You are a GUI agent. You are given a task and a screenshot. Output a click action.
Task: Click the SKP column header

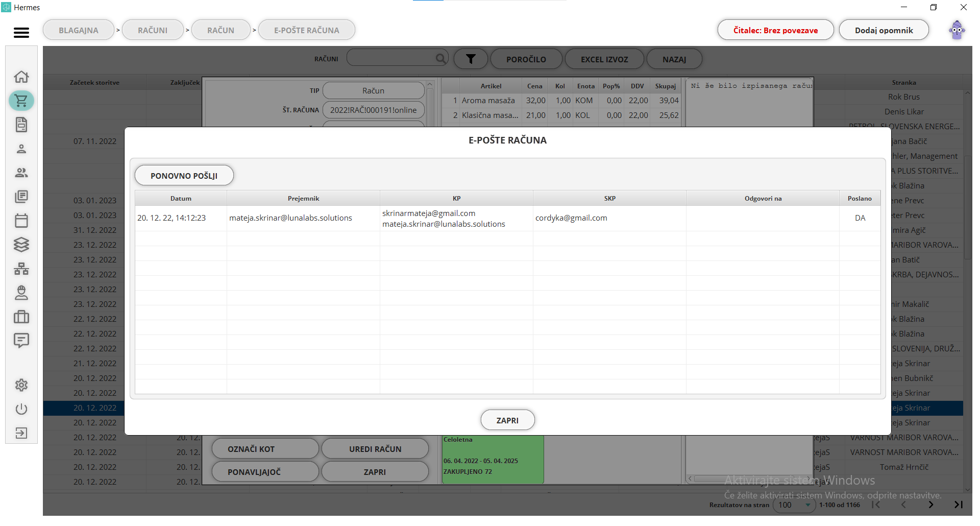pyautogui.click(x=609, y=198)
